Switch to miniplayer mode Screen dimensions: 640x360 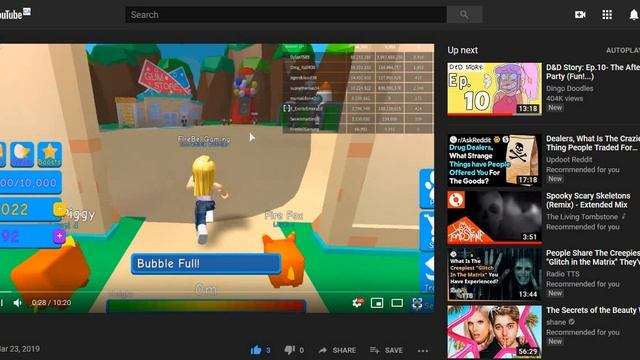pyautogui.click(x=377, y=302)
